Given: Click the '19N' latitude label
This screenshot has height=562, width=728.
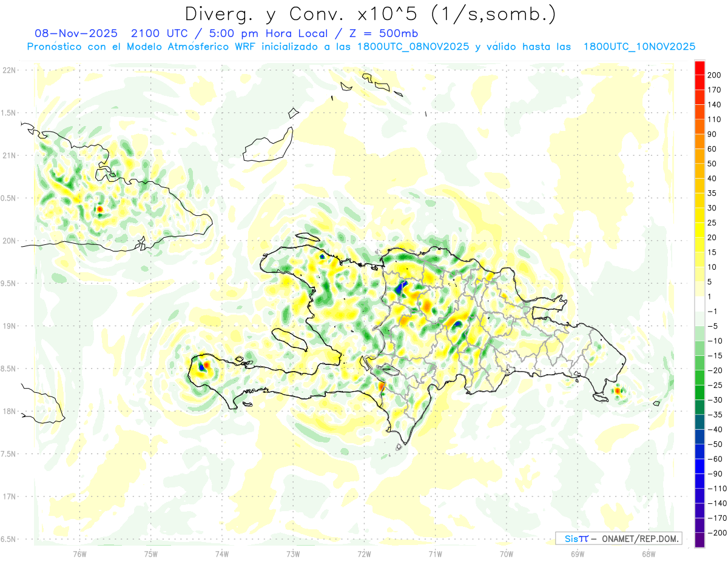Looking at the screenshot, I should tap(8, 326).
